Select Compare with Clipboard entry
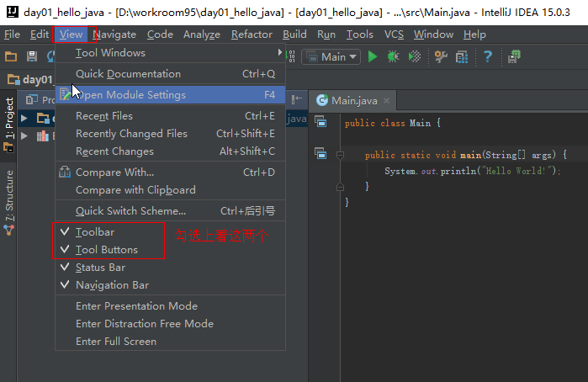The width and height of the screenshot is (588, 382). click(x=170, y=190)
